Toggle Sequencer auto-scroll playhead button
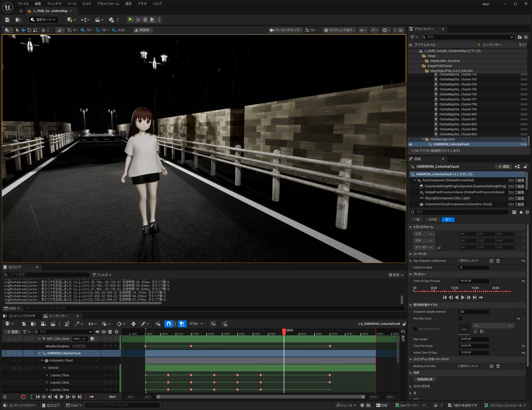Viewport: 532px width, 410px height. pyautogui.click(x=182, y=324)
